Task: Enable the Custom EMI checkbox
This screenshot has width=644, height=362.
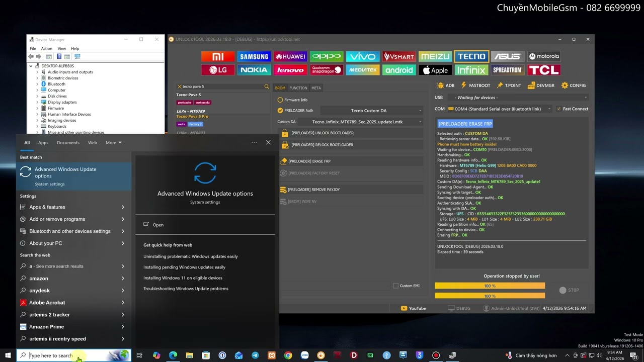Action: tap(395, 286)
